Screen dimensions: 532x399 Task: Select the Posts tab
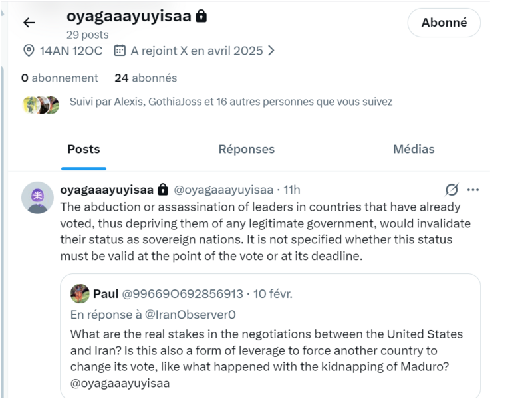pyautogui.click(x=83, y=149)
